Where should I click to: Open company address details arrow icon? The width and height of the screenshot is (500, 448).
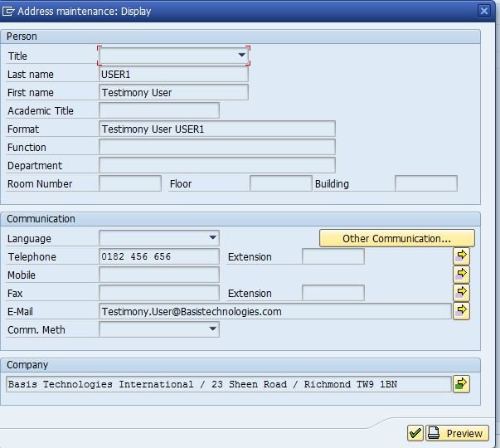(x=461, y=384)
